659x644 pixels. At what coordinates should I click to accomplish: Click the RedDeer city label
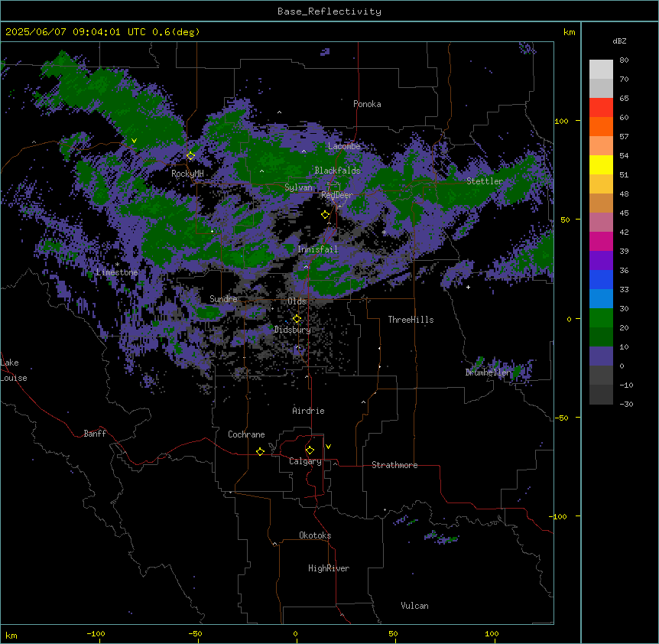point(337,195)
